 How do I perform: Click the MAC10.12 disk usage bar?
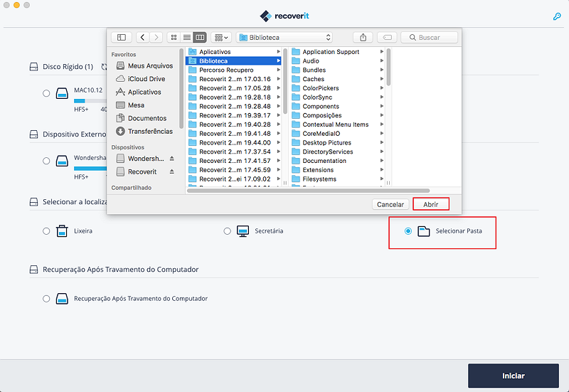point(90,101)
